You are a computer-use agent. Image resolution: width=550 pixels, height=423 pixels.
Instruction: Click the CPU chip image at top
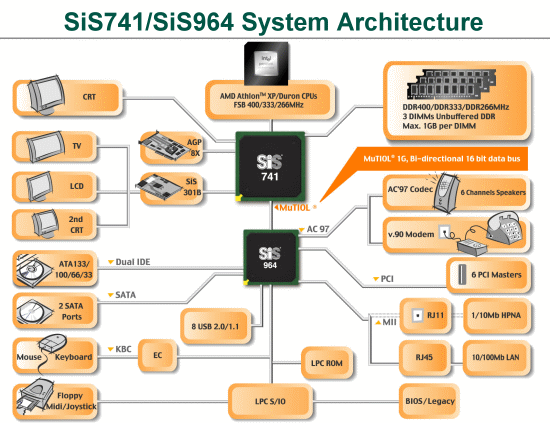[x=267, y=63]
